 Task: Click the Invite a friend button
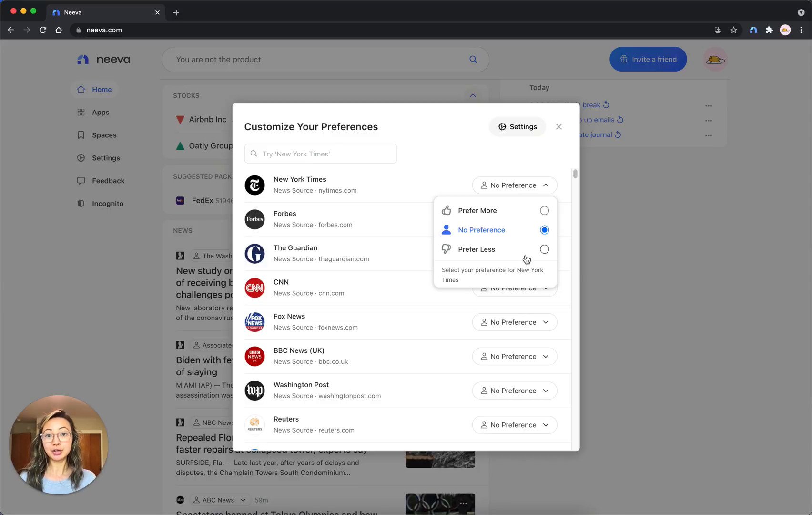(648, 59)
